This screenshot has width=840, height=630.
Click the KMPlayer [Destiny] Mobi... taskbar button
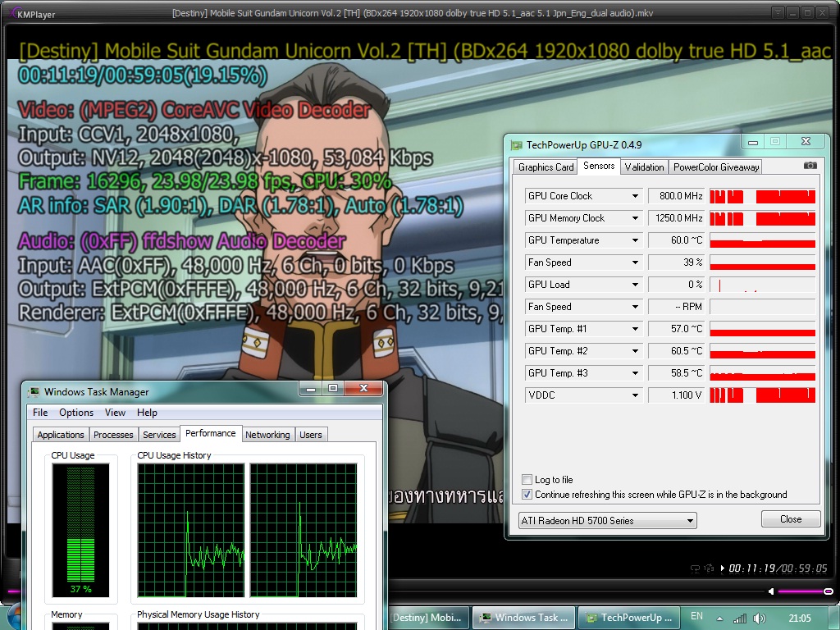(427, 618)
